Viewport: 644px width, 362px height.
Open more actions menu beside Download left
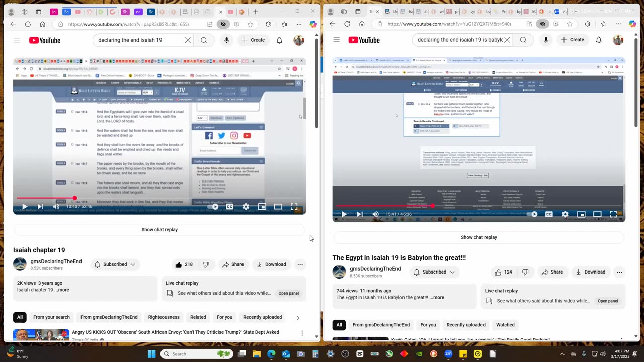click(x=300, y=264)
